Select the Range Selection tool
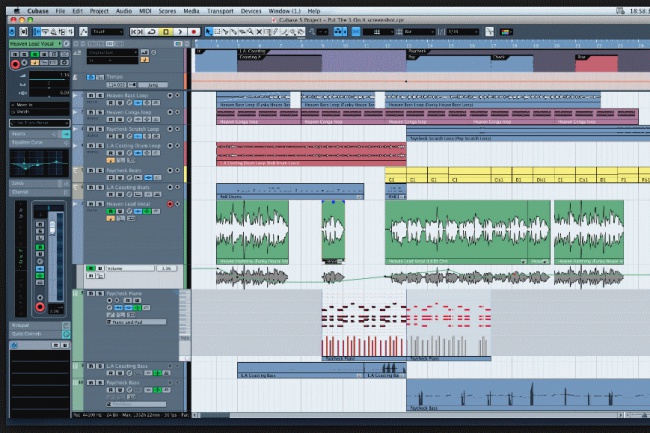Image resolution: width=650 pixels, height=433 pixels. (x=217, y=32)
